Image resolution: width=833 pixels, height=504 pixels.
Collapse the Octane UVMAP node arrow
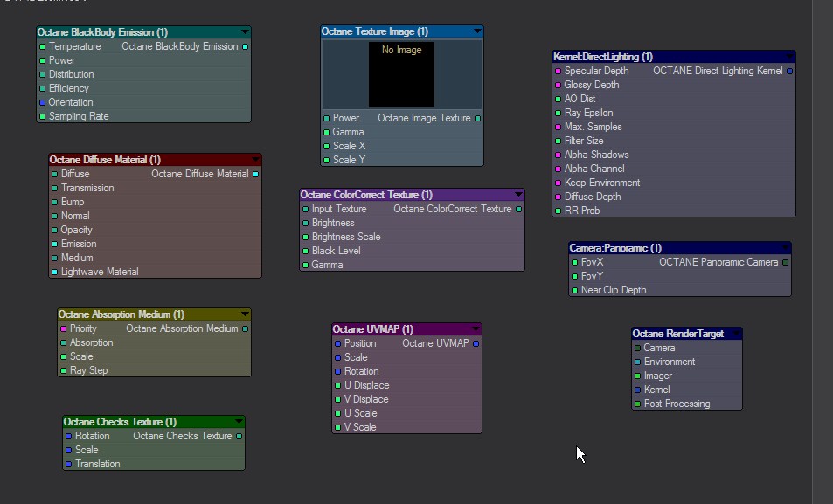point(476,328)
